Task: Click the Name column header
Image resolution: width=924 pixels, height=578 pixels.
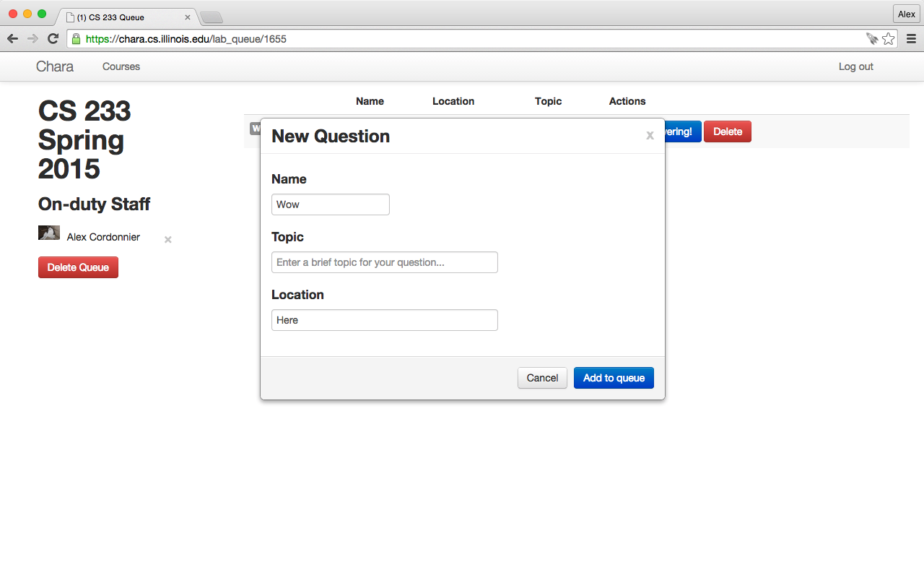Action: 370,101
